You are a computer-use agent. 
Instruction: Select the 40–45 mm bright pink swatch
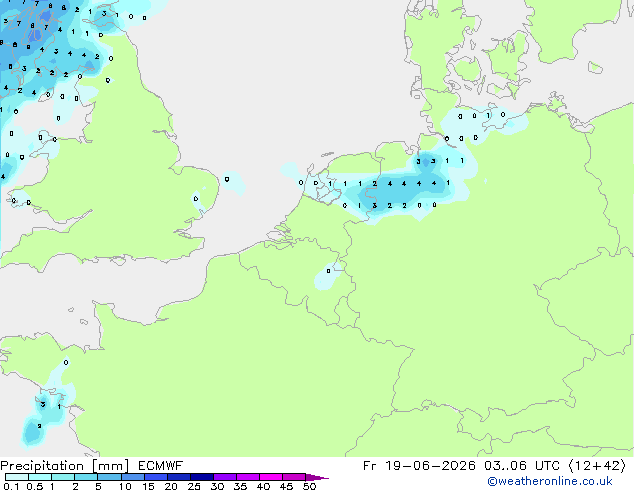[271, 477]
